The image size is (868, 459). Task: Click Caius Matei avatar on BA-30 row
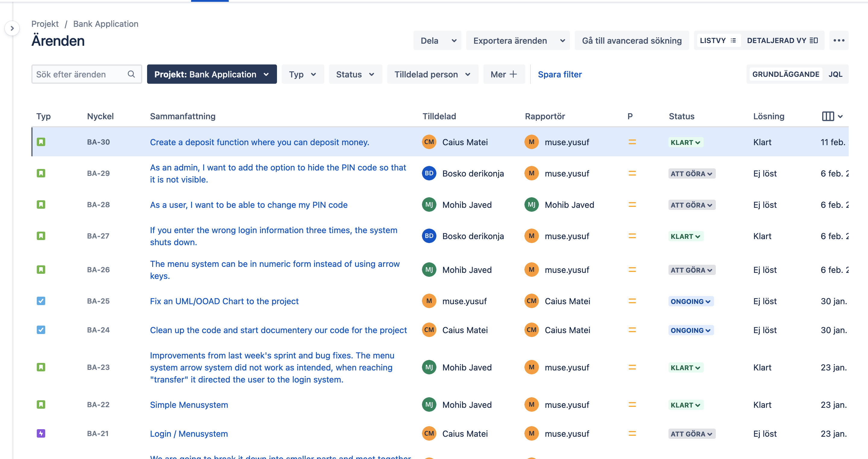[x=429, y=142]
